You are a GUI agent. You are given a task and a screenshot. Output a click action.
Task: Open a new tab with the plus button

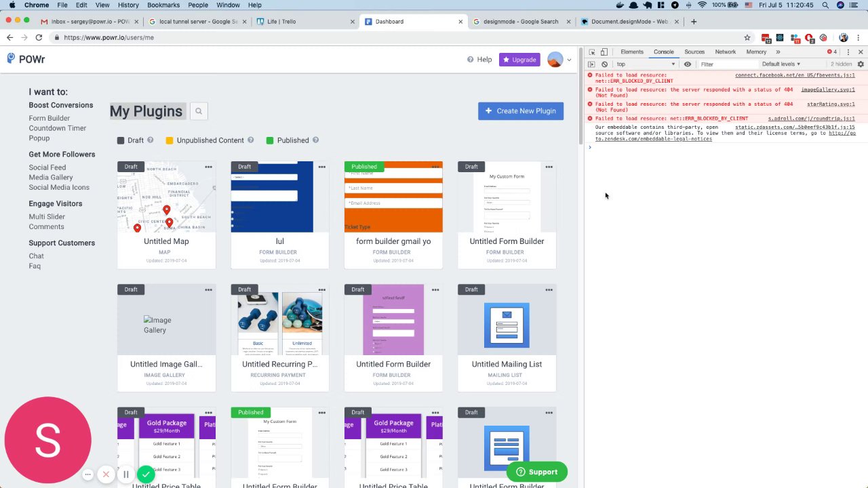point(693,22)
